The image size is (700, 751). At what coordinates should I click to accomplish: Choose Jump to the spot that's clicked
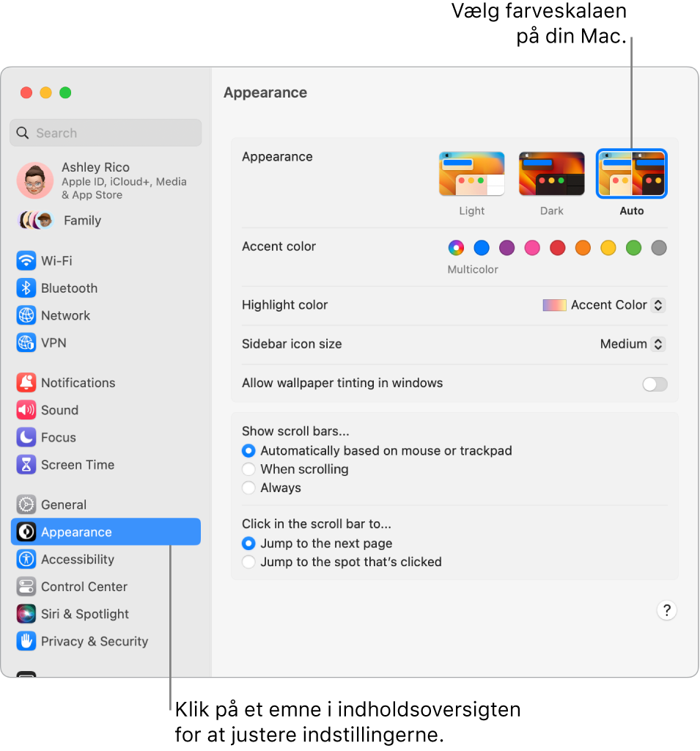[248, 562]
